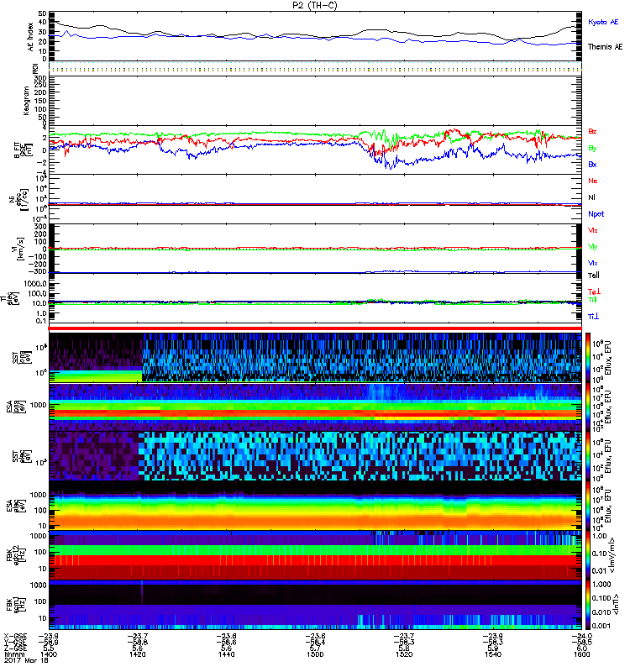Click the 1540 time tick label
Image resolution: width=630 pixels, height=672 pixels.
tap(493, 654)
